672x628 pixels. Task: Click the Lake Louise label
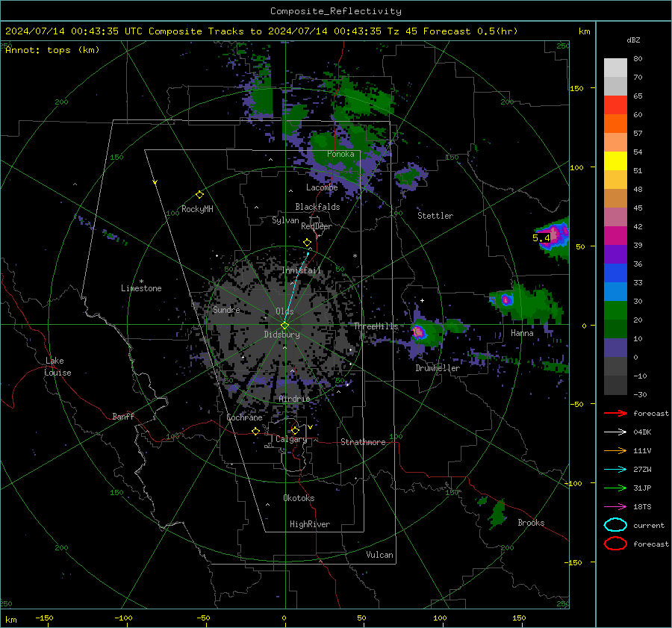point(57,367)
